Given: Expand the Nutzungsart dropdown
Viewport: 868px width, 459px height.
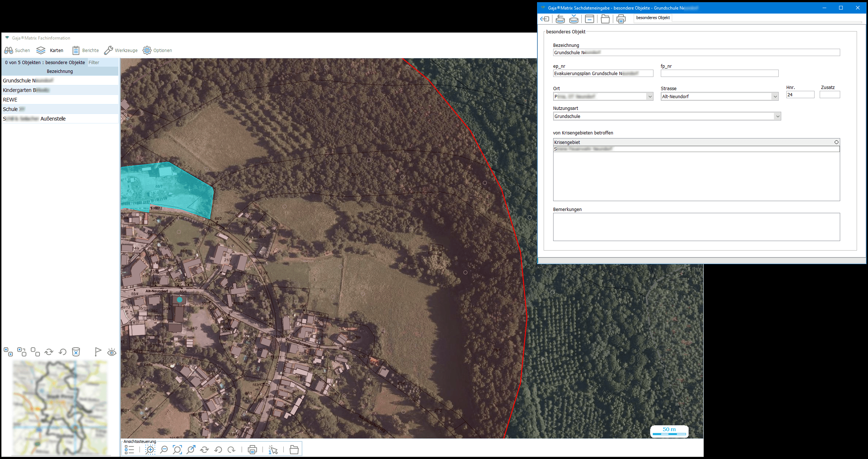Looking at the screenshot, I should (x=777, y=116).
